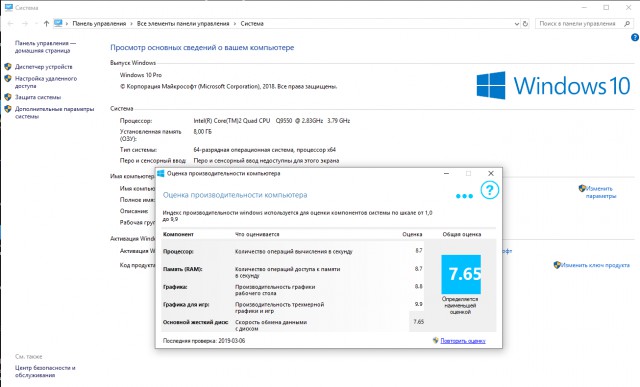The width and height of the screenshot is (640, 387).
Task: Minimize the Система window
Action: 585,7
